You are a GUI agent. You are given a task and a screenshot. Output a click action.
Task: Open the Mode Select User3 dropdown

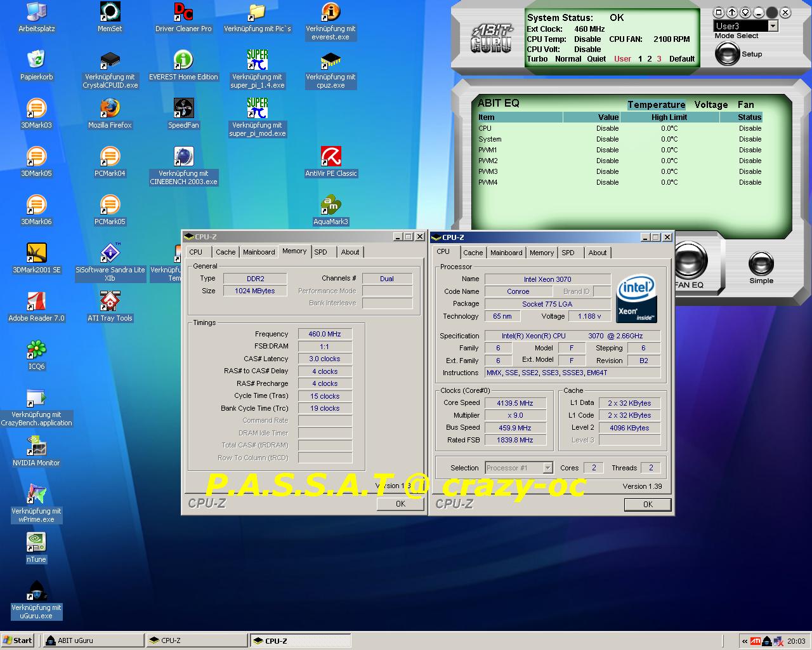773,26
